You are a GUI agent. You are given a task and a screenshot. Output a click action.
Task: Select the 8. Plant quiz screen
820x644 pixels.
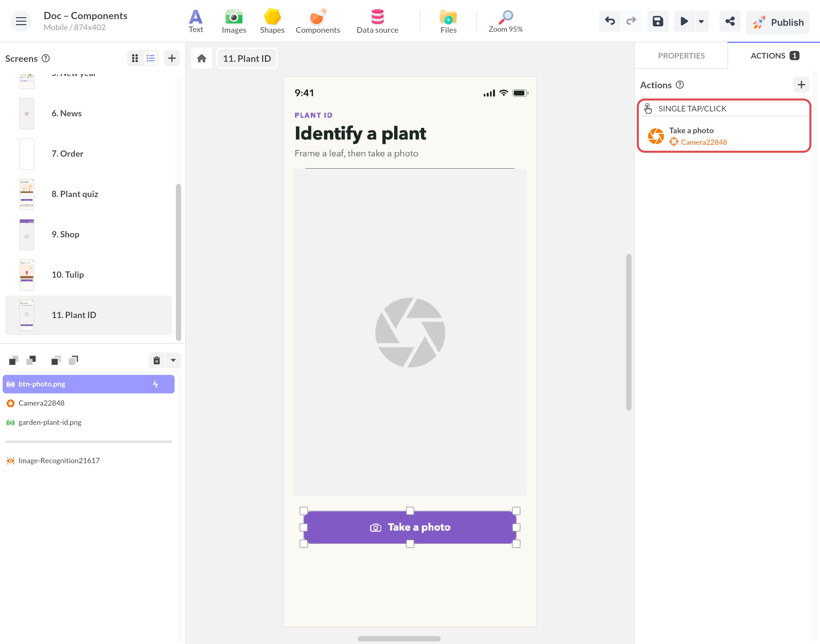click(x=88, y=194)
